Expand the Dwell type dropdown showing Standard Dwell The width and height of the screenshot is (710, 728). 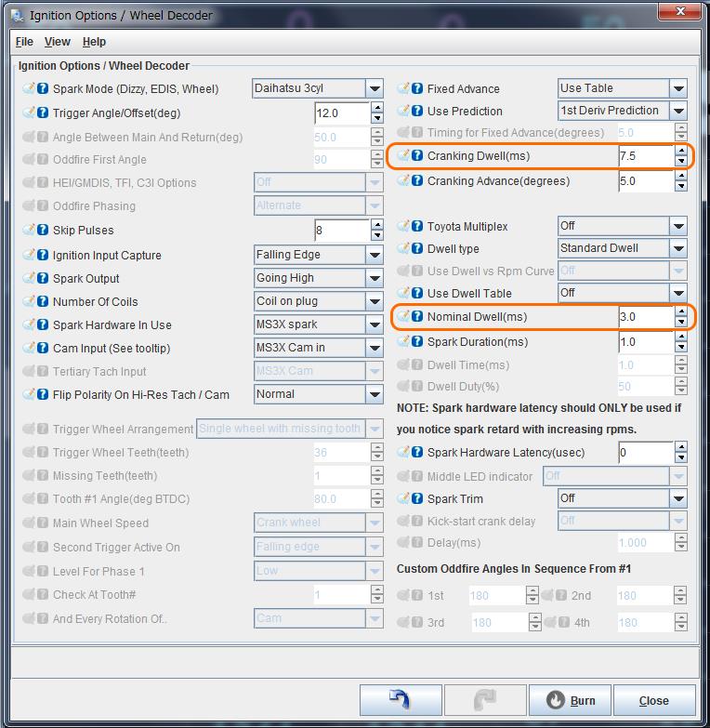[623, 248]
